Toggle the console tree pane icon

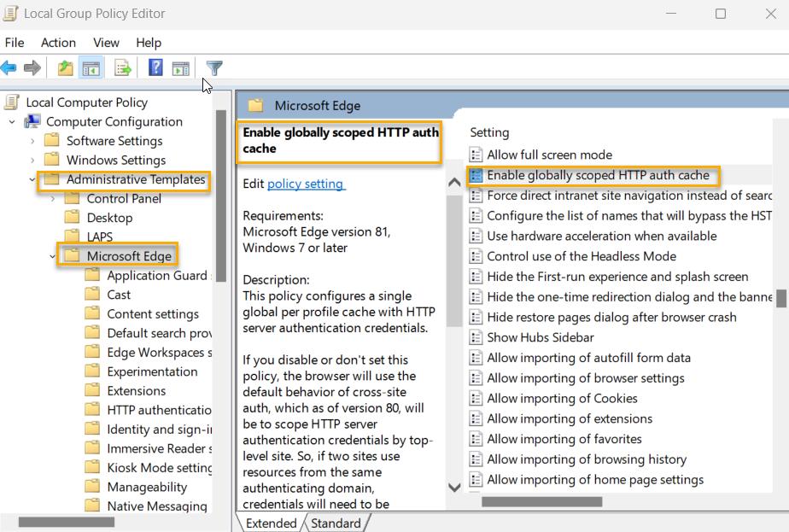[x=91, y=67]
